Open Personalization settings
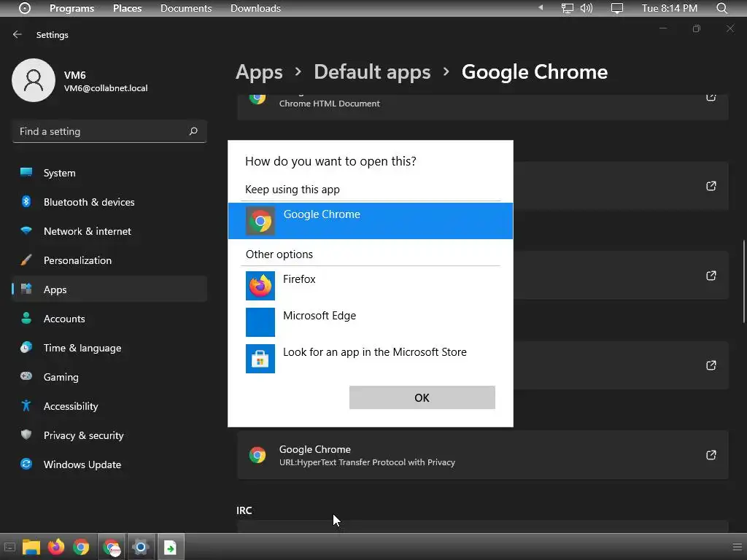The image size is (747, 560). 109,260
